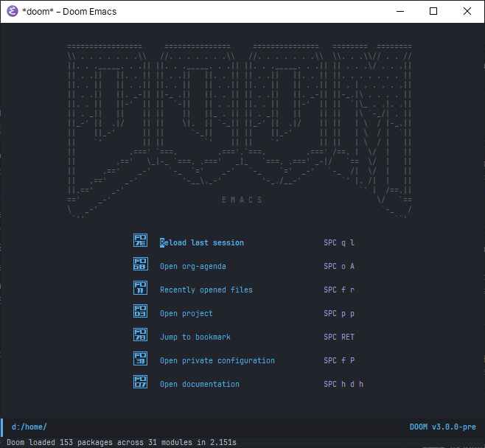485x448 pixels.
Task: Click the icon beside Open private configuration
Action: pyautogui.click(x=141, y=358)
